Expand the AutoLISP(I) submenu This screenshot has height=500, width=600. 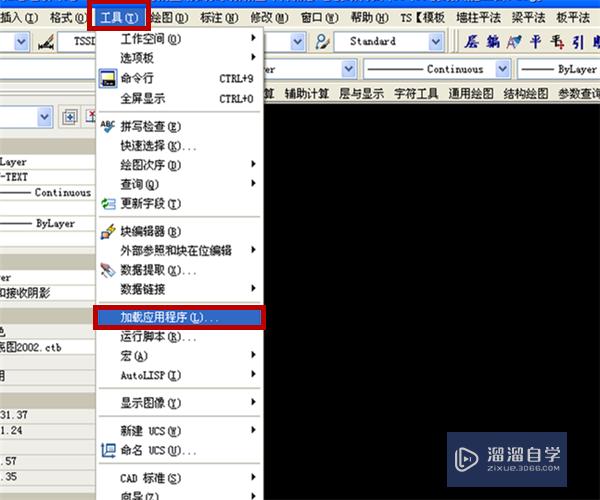(x=179, y=375)
